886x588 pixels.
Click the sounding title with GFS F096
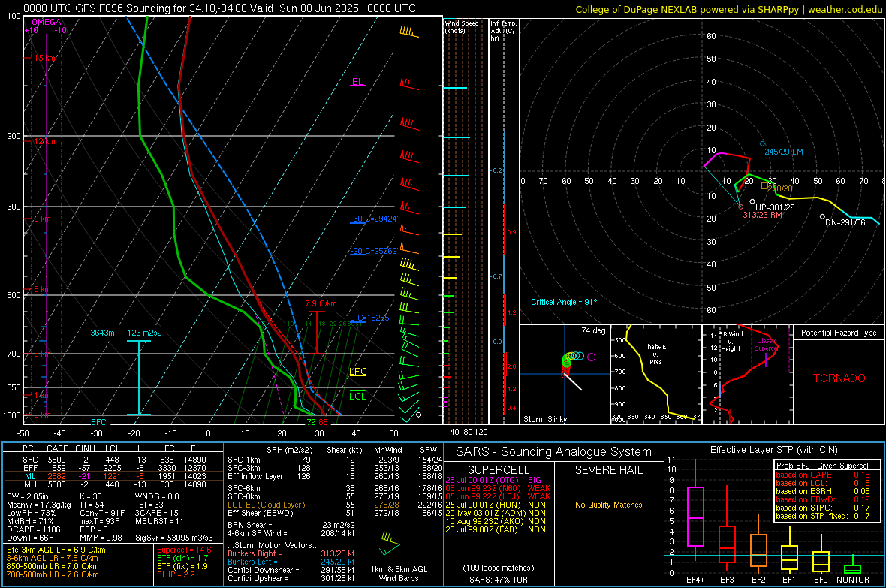click(x=219, y=8)
